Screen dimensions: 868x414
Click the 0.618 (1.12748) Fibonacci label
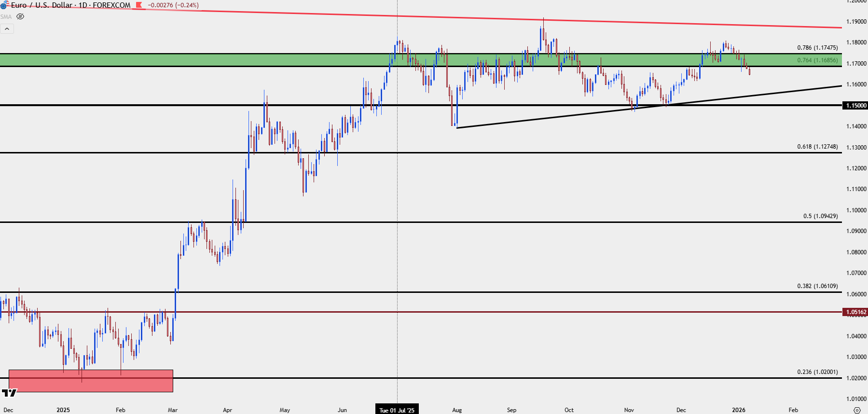817,147
